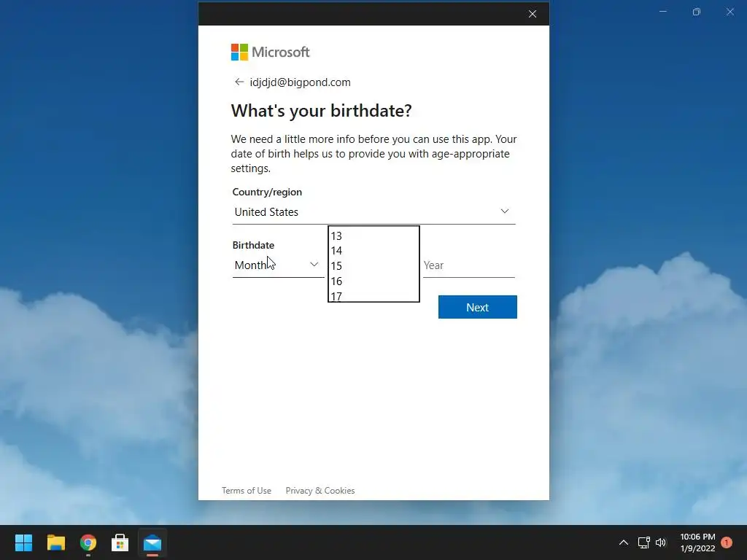Viewport: 747px width, 560px height.
Task: Switch to the Mail app in the taskbar
Action: [x=152, y=542]
